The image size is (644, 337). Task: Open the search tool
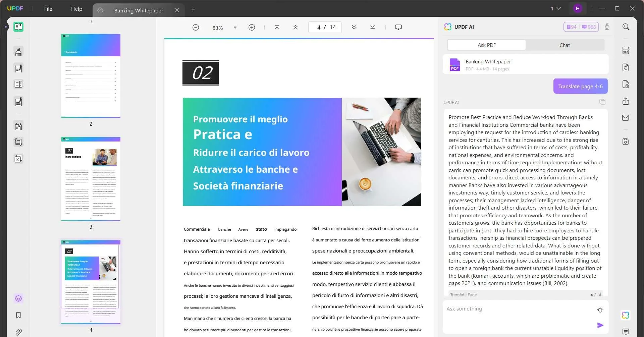pos(626,26)
